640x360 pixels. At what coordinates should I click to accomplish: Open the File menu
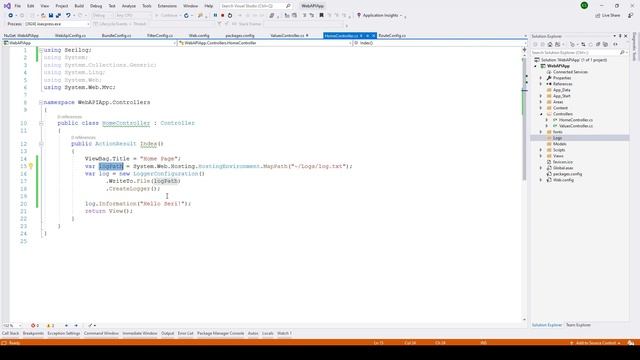coord(18,6)
